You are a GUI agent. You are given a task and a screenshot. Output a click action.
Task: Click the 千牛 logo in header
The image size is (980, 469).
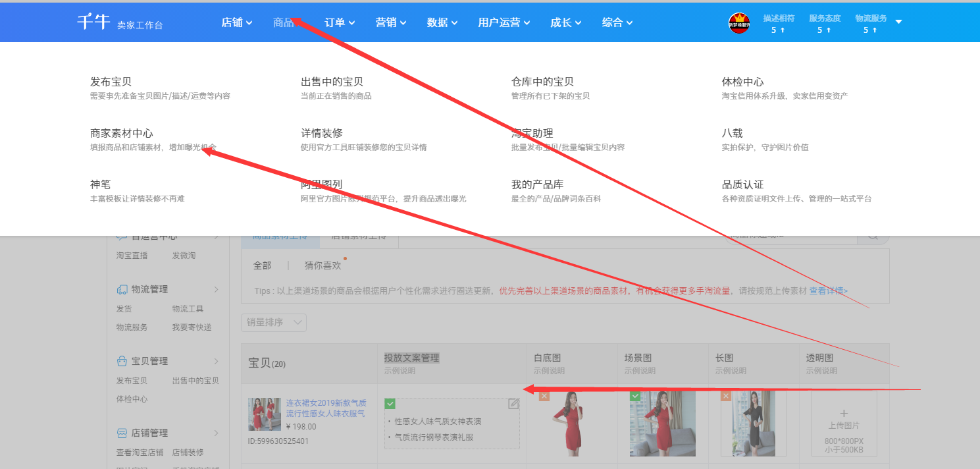pos(93,22)
